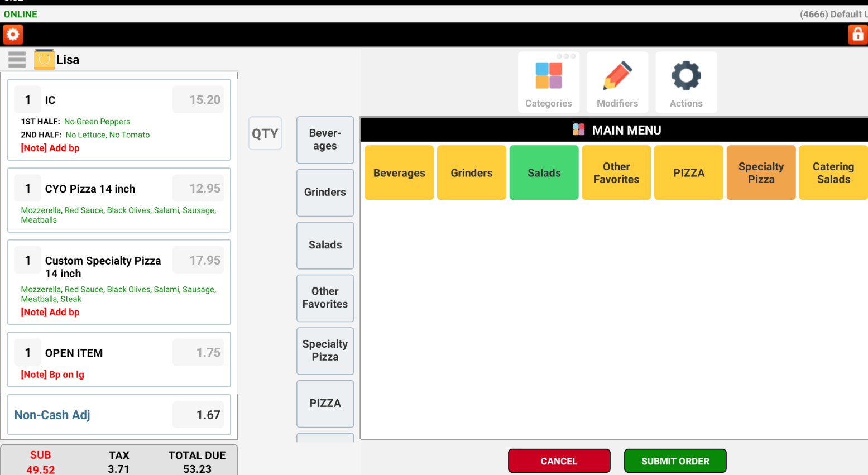
Task: Select the Custom Specialty Pizza 14 inch item
Action: point(119,282)
